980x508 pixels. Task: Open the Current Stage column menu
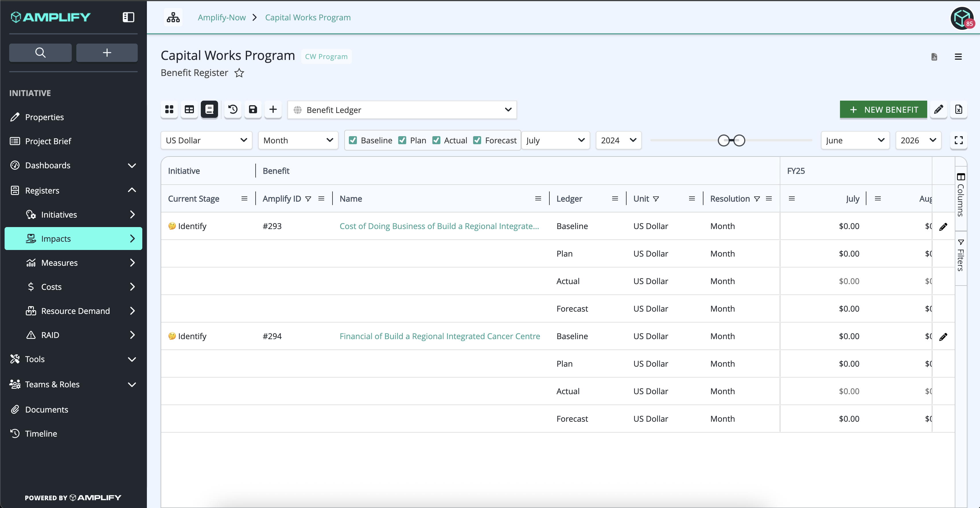tap(244, 198)
